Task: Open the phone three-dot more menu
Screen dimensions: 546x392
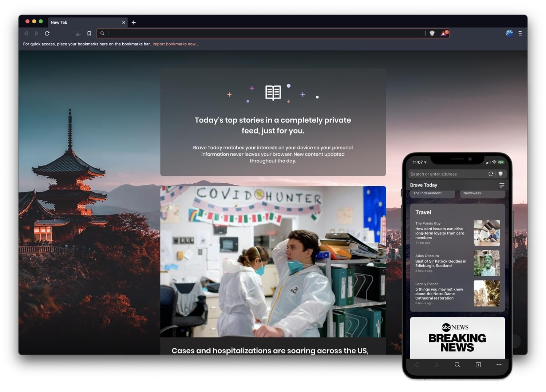Action: click(499, 365)
